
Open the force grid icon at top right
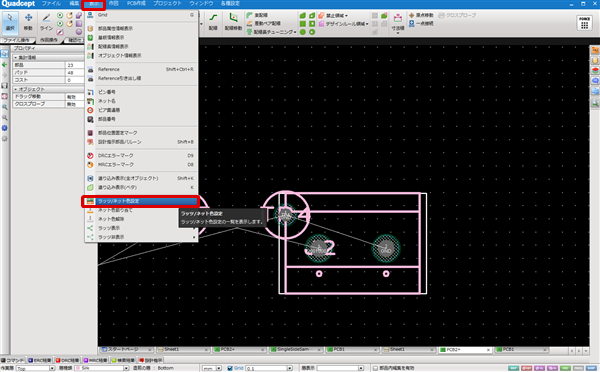click(584, 23)
